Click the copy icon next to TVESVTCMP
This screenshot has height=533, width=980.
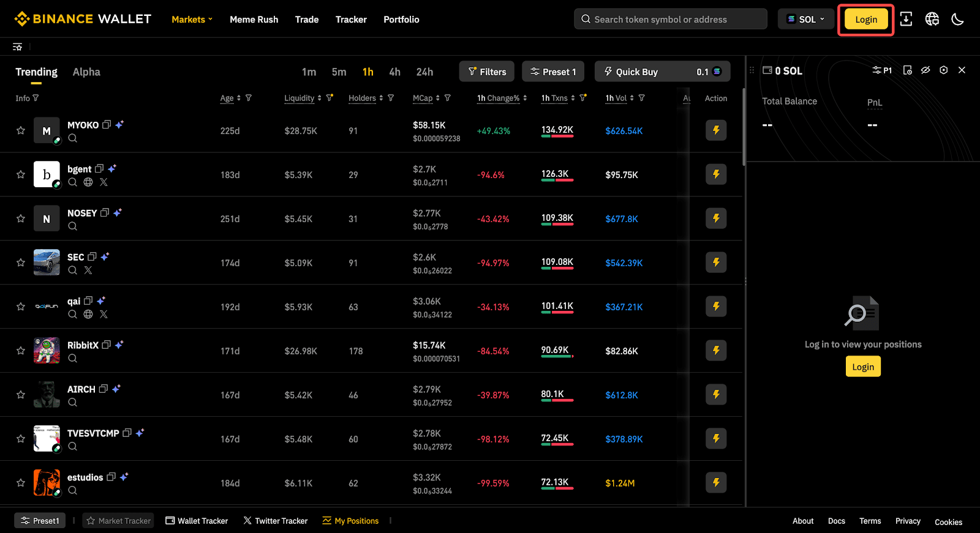(127, 433)
